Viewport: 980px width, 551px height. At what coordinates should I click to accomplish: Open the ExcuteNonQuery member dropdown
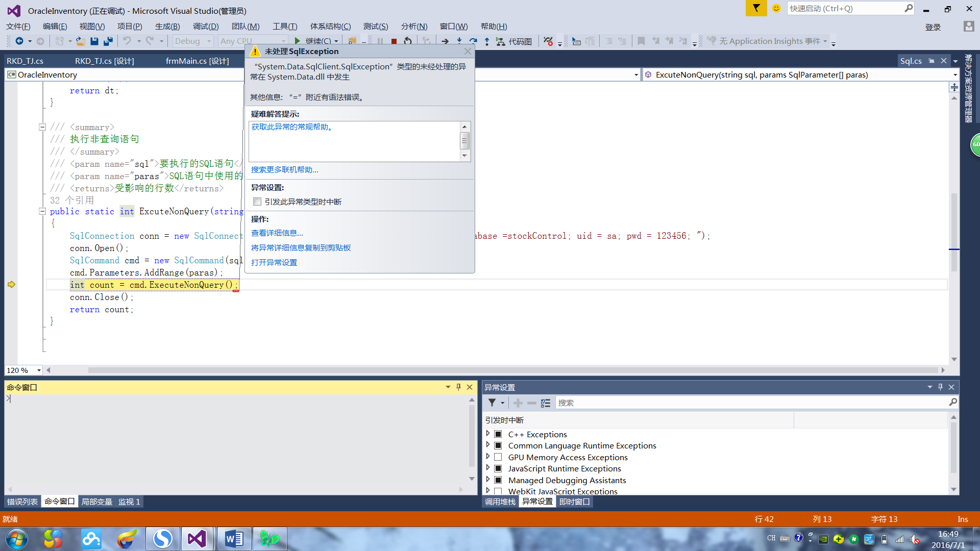point(955,75)
